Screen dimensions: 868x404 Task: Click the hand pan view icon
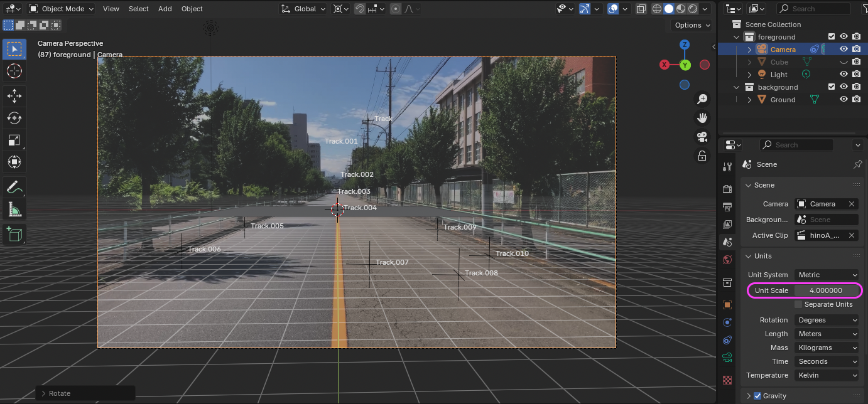(x=702, y=118)
